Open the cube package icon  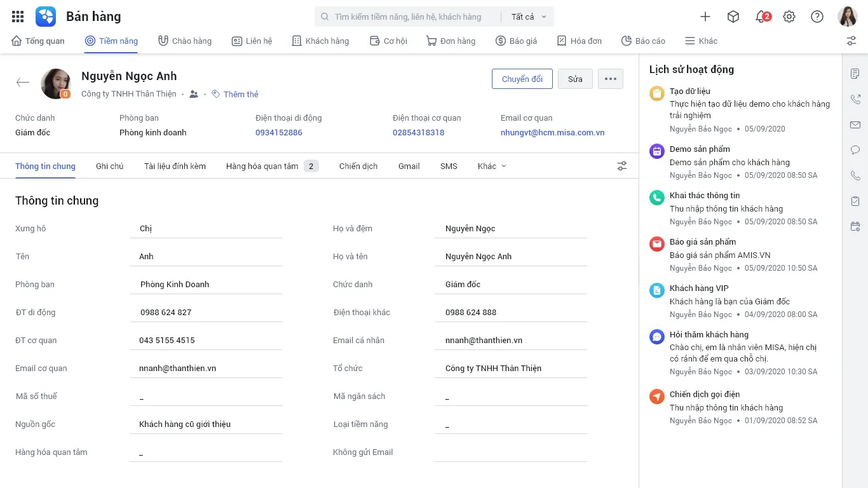coord(733,17)
